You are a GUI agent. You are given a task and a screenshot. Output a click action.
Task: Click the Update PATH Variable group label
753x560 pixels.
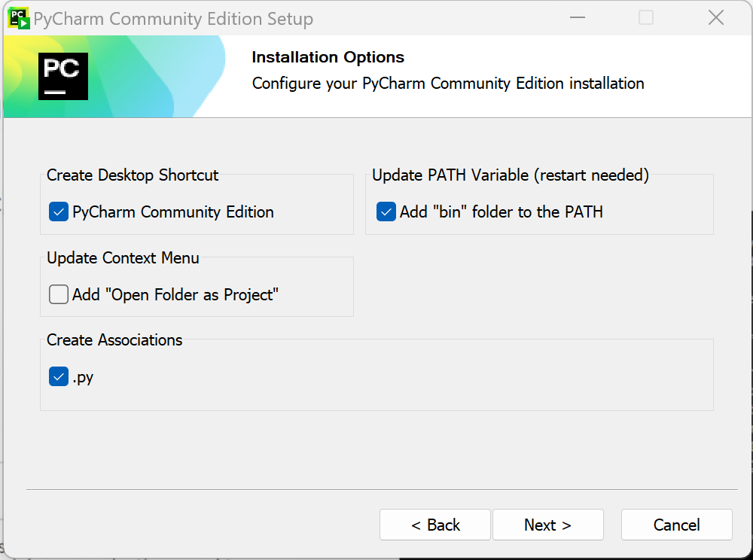tap(511, 175)
